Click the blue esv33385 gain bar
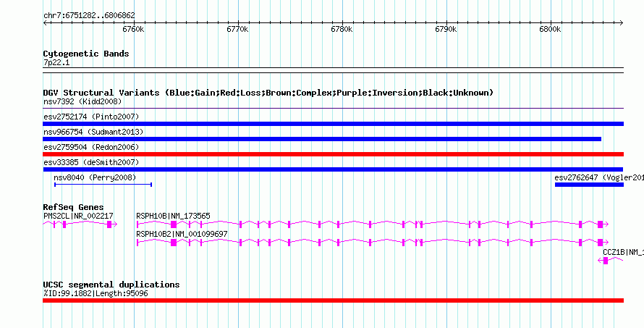The image size is (644, 328). (333, 169)
